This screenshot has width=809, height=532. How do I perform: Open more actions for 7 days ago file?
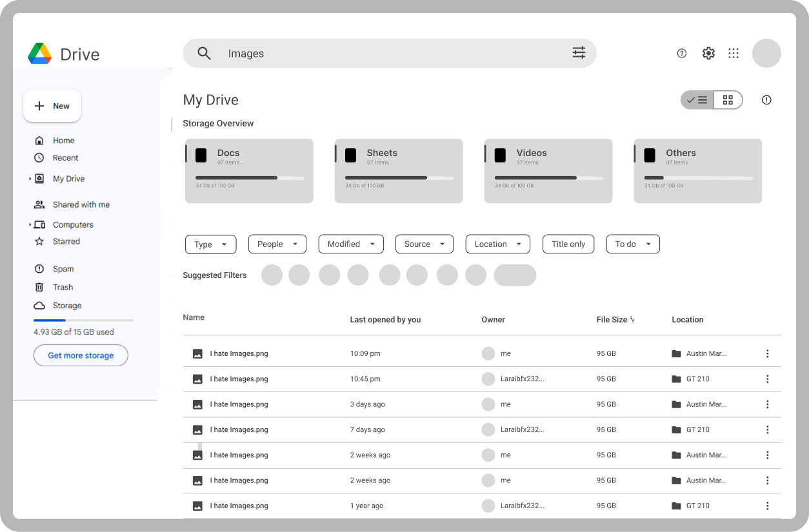click(767, 429)
